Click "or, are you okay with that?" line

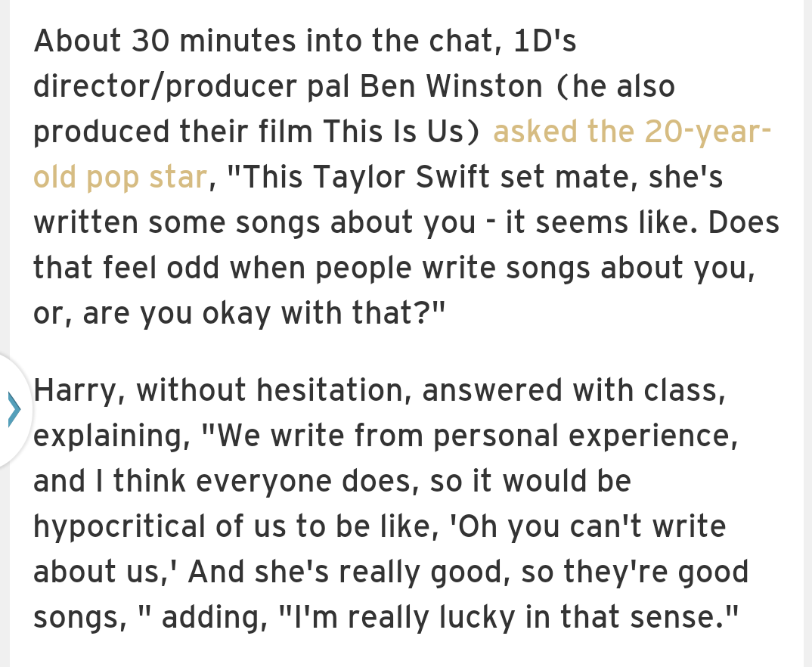[239, 314]
